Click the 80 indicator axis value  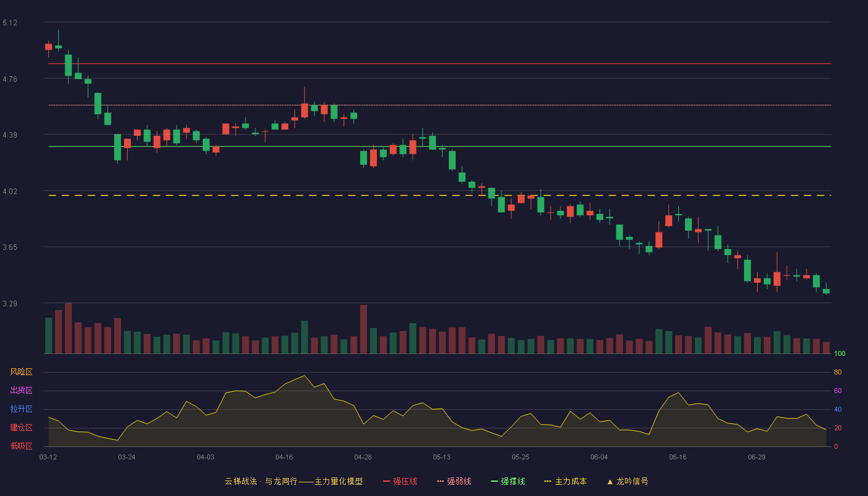838,373
